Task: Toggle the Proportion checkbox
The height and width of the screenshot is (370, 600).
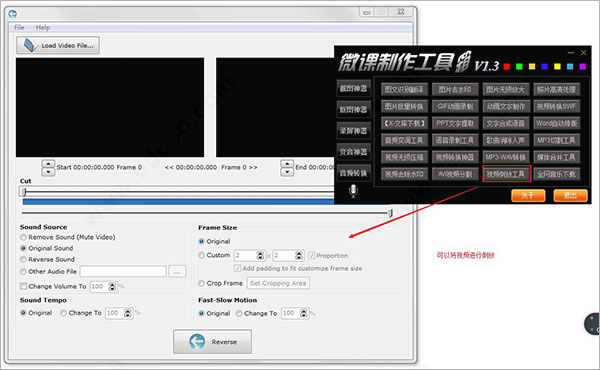Action: pos(311,255)
